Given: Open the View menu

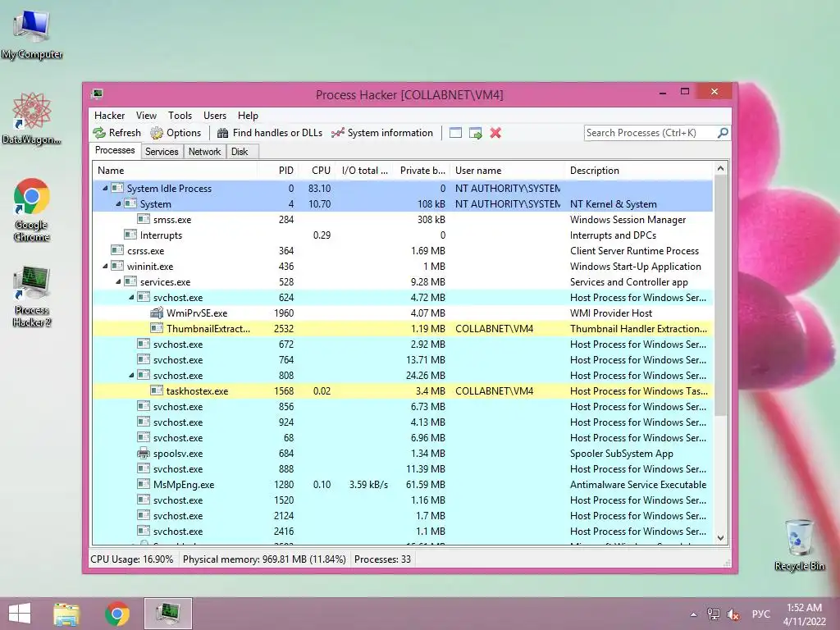Looking at the screenshot, I should pyautogui.click(x=146, y=116).
